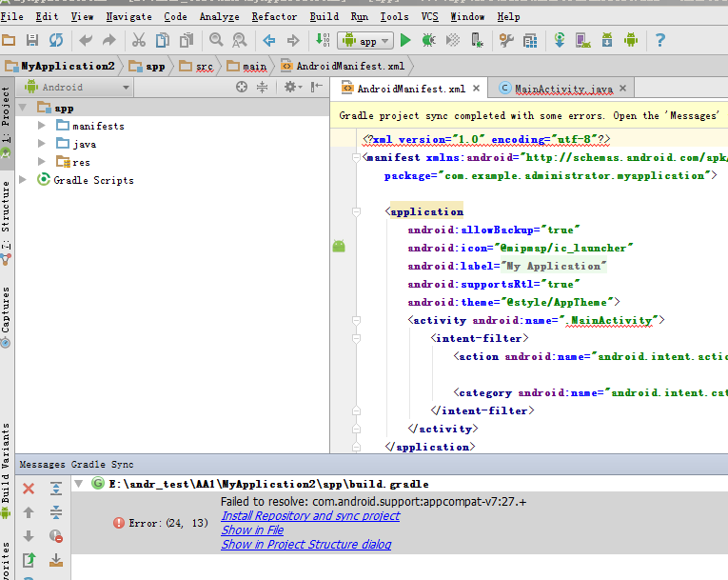Open the AVD Manager icon
Image resolution: width=728 pixels, height=580 pixels.
pyautogui.click(x=583, y=40)
